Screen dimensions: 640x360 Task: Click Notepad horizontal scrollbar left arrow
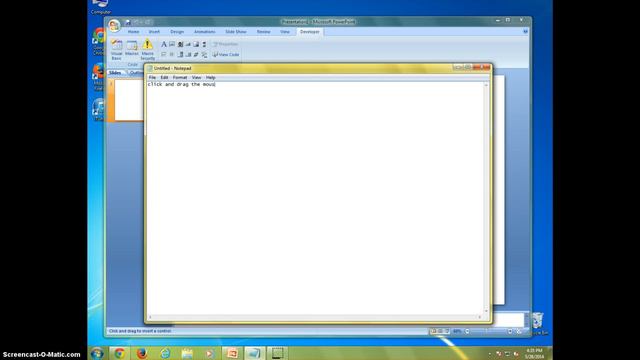pyautogui.click(x=150, y=317)
